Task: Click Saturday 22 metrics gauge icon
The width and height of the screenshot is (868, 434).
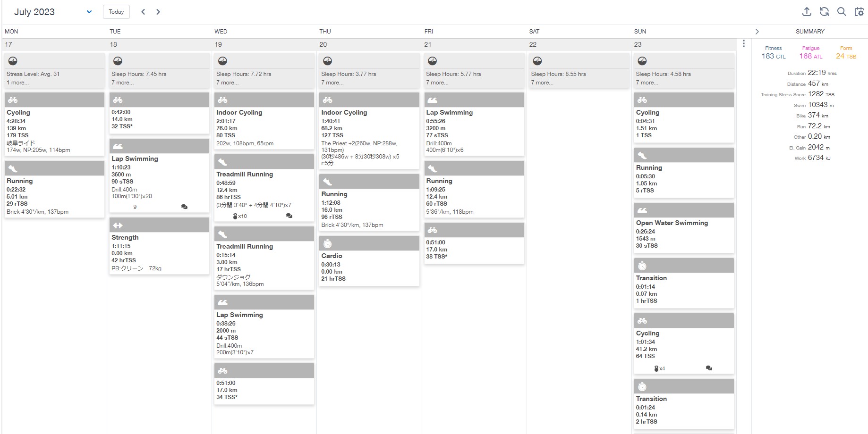Action: (537, 61)
